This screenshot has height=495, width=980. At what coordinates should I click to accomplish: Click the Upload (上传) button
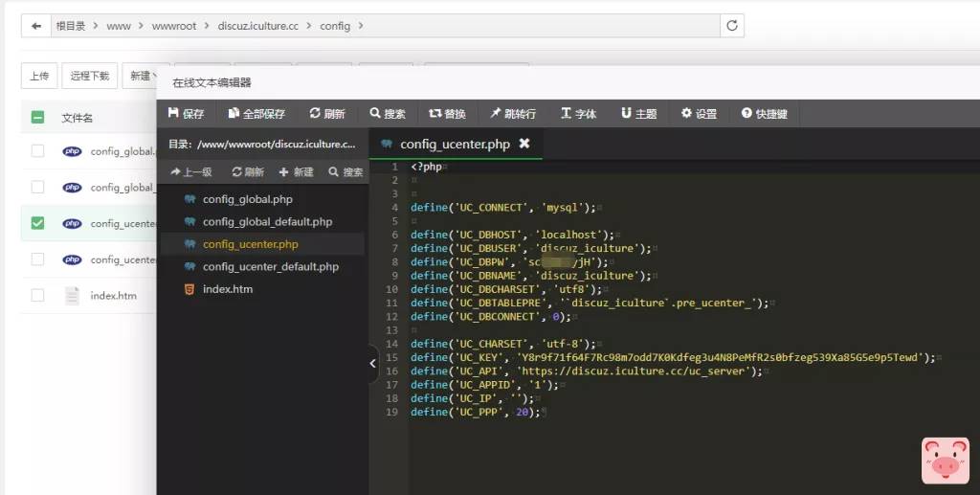(x=38, y=76)
